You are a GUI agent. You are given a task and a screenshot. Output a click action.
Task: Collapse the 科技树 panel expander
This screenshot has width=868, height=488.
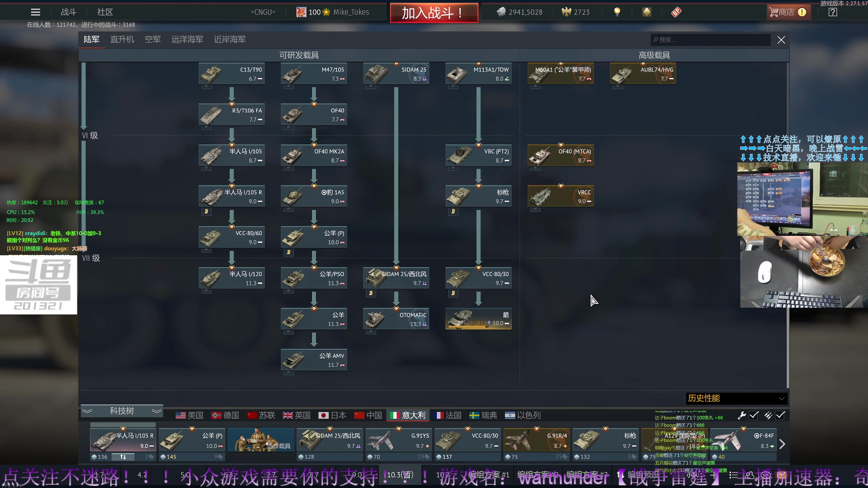point(122,411)
